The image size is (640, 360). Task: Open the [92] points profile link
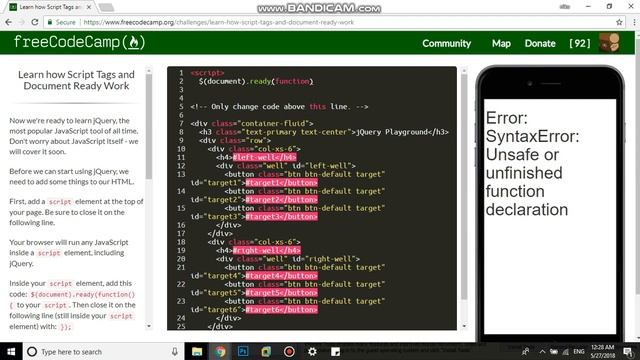pos(580,43)
